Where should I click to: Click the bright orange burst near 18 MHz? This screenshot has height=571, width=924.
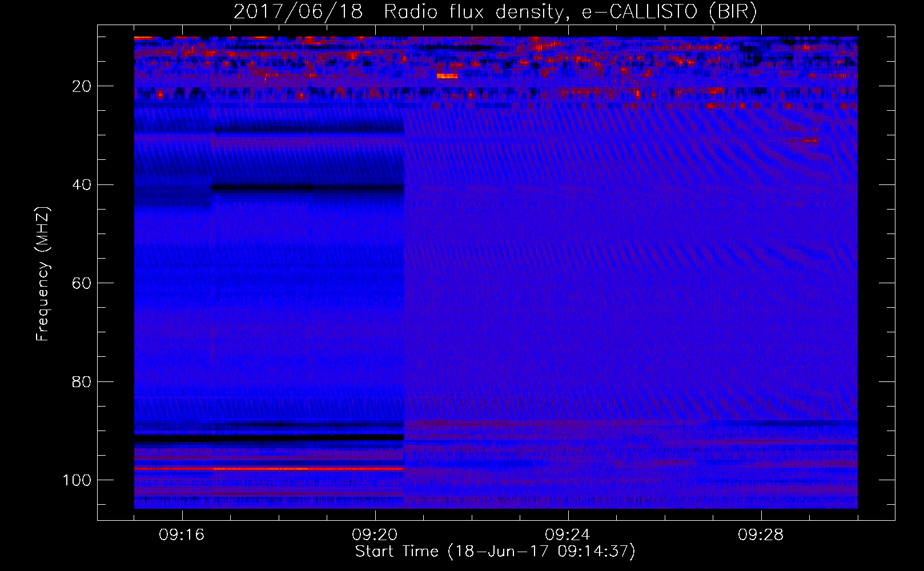[x=447, y=76]
